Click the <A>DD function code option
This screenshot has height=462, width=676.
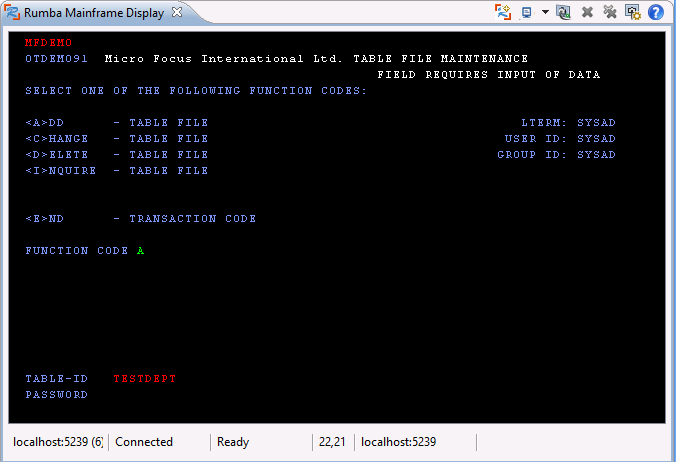44,123
